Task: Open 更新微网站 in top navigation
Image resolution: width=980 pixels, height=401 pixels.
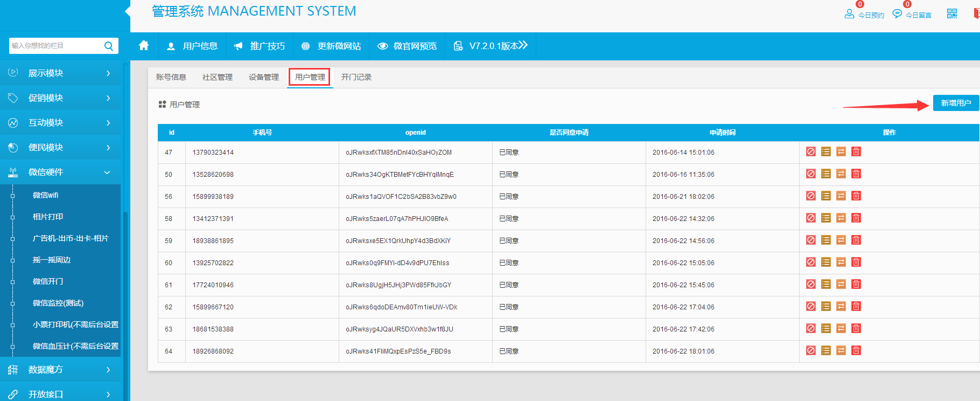Action: pos(331,46)
